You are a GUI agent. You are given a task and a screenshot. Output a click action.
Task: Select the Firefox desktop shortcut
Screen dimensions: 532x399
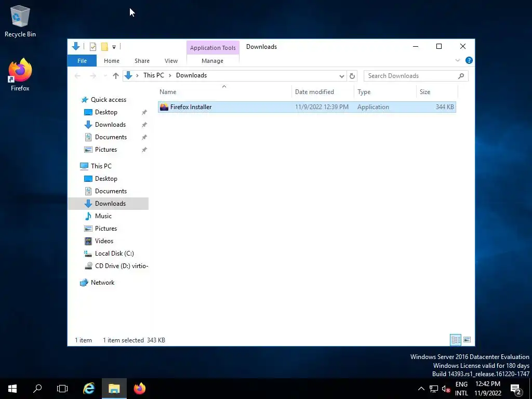tap(20, 75)
